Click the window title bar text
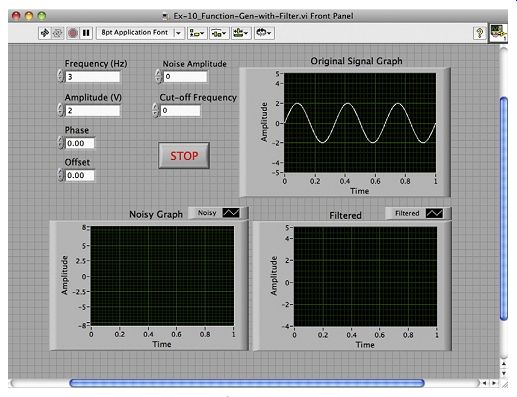The width and height of the screenshot is (517, 397). (263, 16)
